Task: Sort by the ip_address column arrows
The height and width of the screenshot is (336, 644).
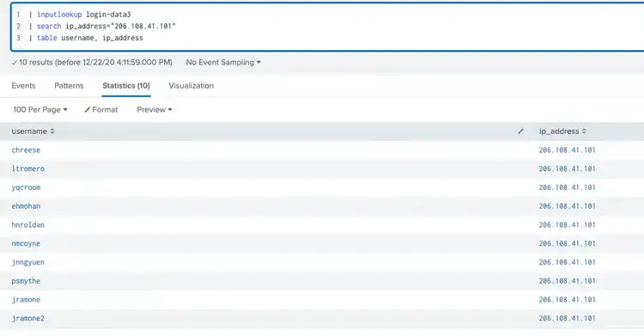Action: point(584,131)
